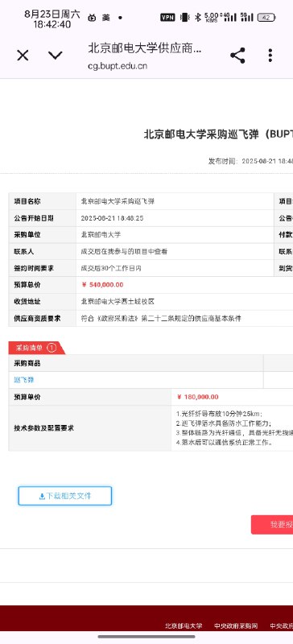
Task: Tap the 采购商品 column header
Action: [x=27, y=363]
